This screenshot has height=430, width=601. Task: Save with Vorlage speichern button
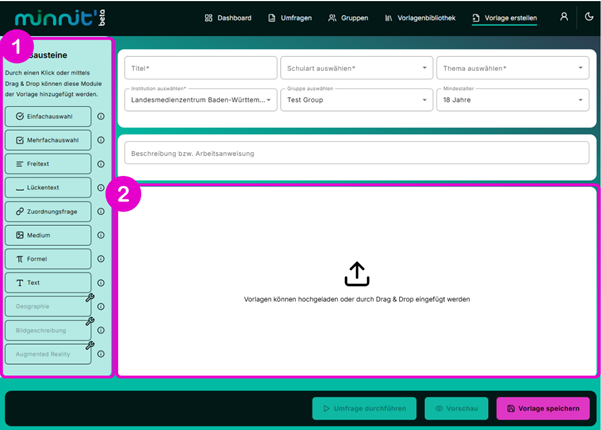[x=543, y=409]
